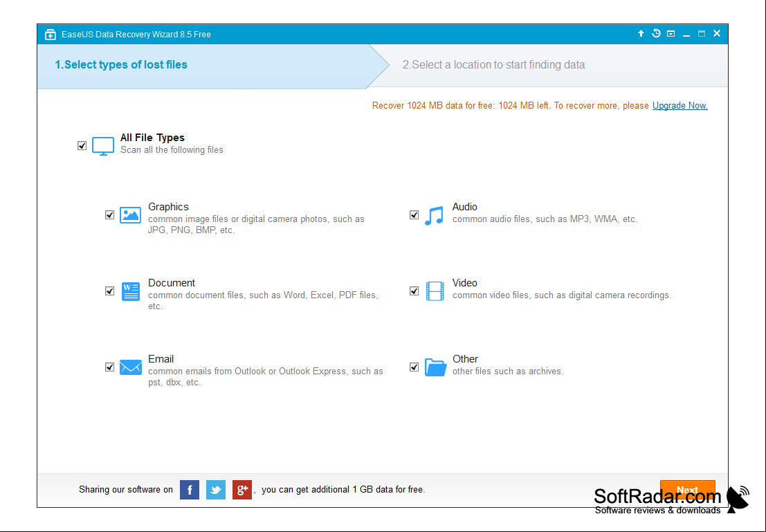766x532 pixels.
Task: Uncheck the Email checkbox
Action: tap(109, 367)
